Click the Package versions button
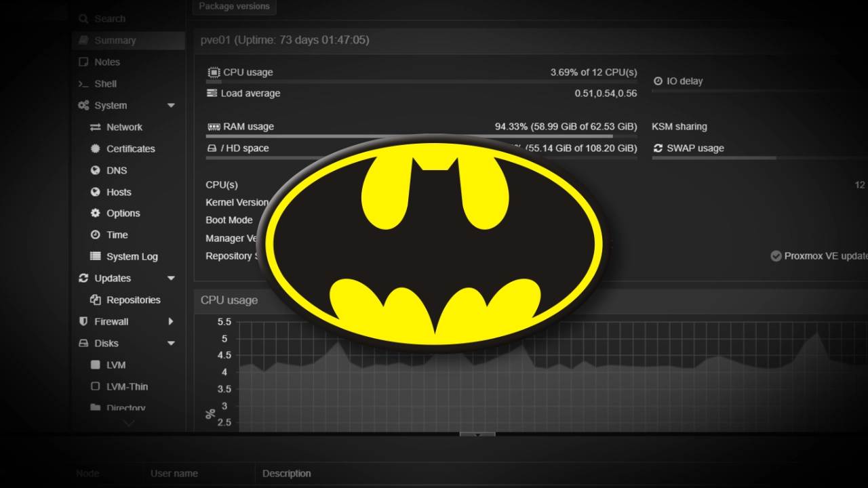 point(234,7)
